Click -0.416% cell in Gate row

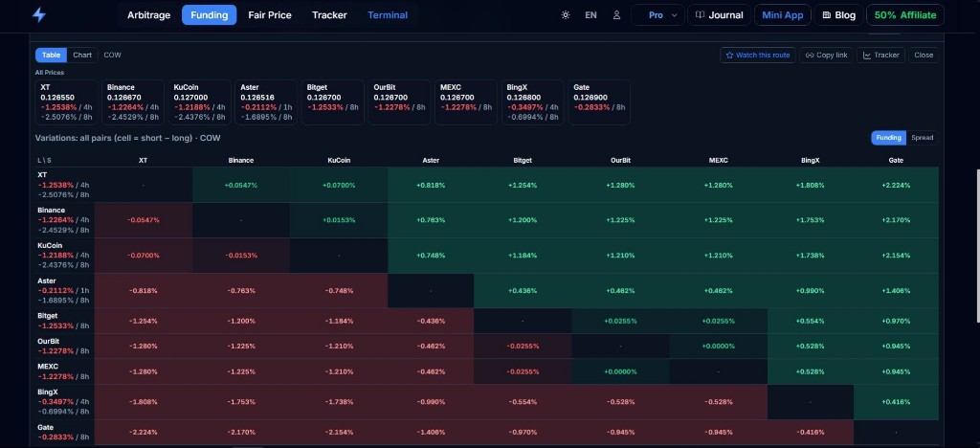click(810, 432)
